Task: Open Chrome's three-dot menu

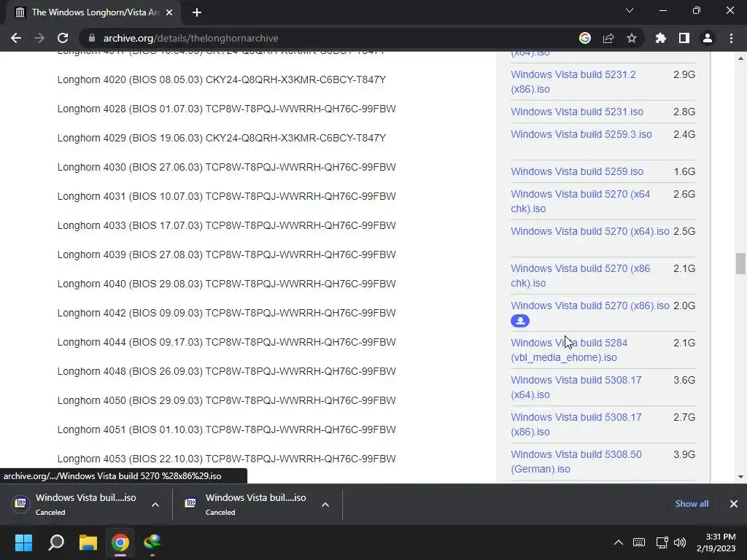Action: click(x=731, y=38)
